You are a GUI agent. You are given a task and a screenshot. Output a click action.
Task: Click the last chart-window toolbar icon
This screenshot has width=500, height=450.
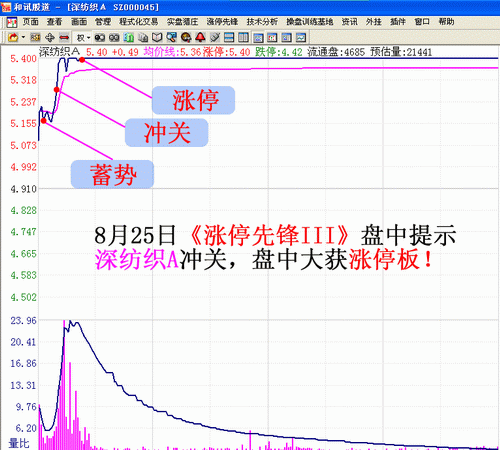tap(301, 37)
